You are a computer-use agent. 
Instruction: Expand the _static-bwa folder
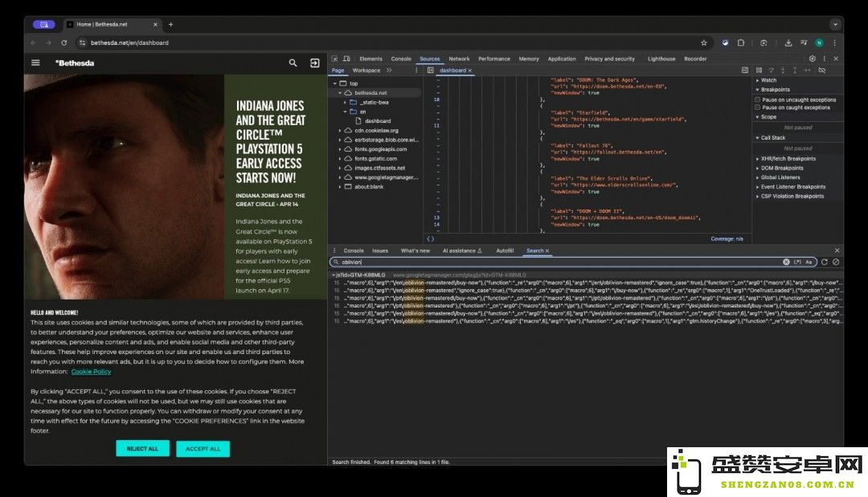click(x=345, y=102)
